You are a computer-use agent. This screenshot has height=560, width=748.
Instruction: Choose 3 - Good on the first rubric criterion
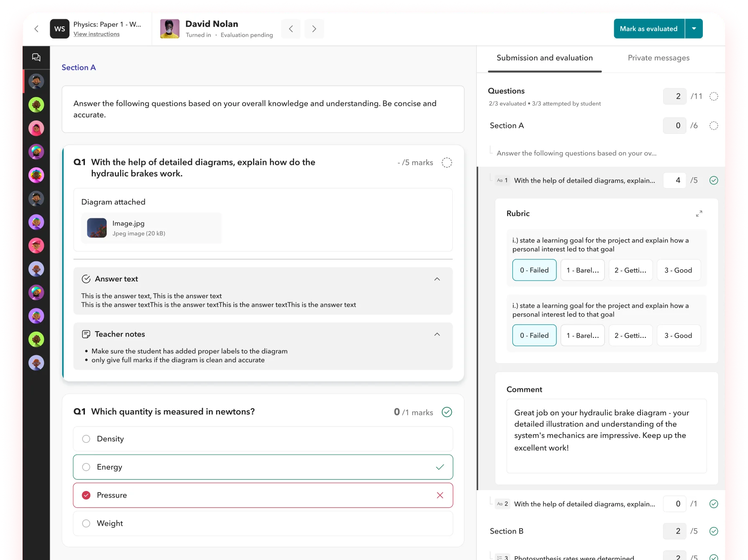point(679,270)
